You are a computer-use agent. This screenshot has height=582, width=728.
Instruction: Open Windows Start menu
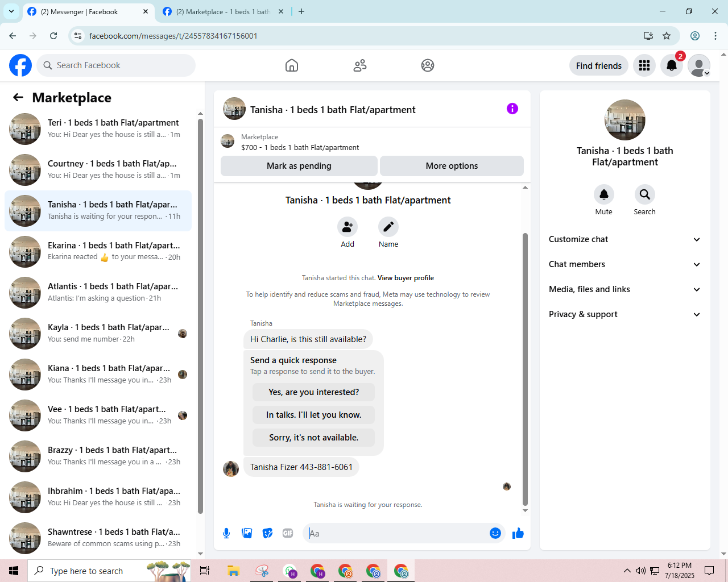pyautogui.click(x=14, y=571)
